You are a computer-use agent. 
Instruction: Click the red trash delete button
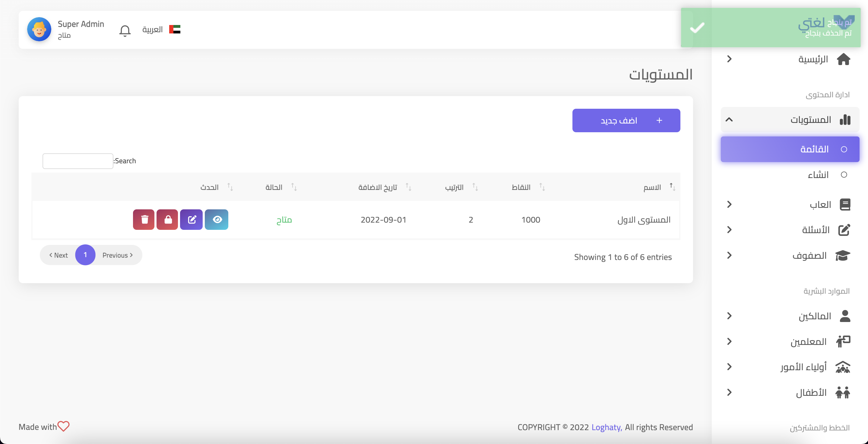point(144,220)
